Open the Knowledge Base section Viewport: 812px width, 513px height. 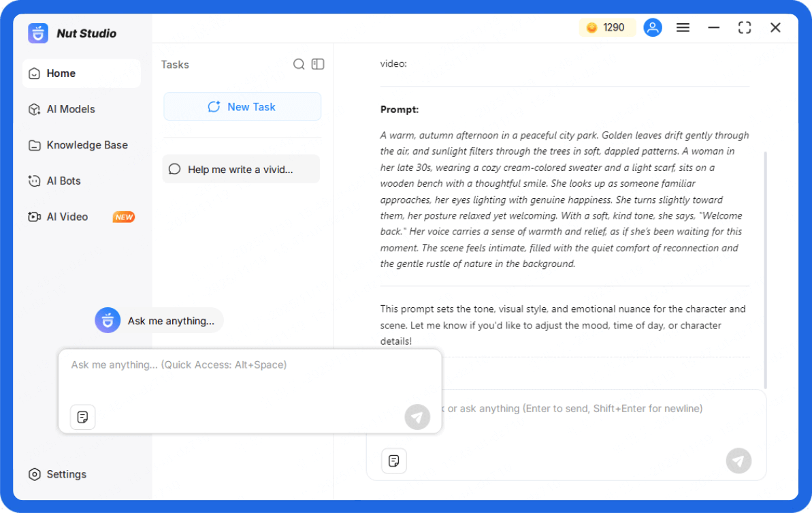(86, 145)
